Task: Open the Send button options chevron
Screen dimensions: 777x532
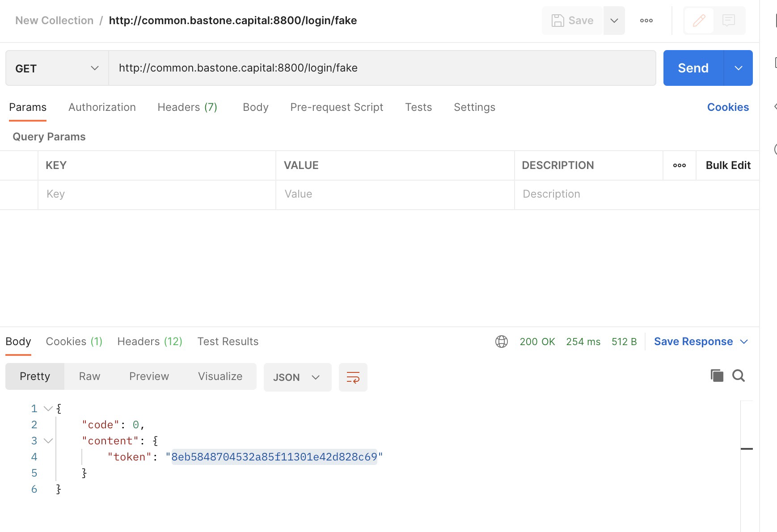Action: (738, 68)
